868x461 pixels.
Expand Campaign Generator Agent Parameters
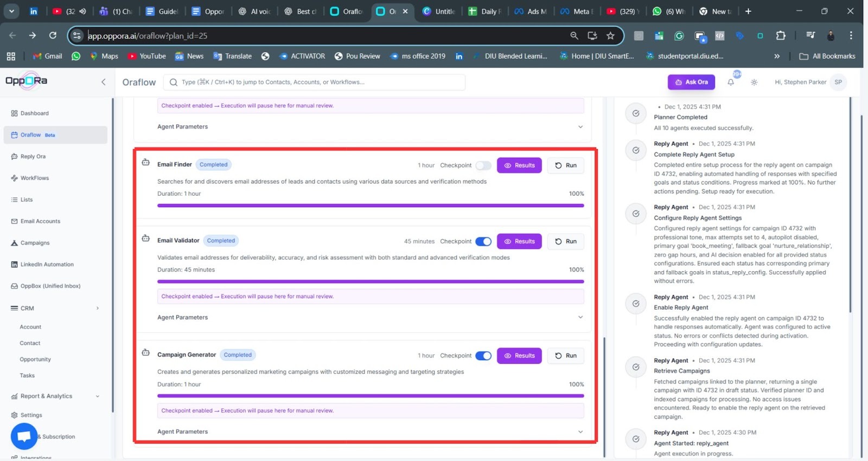point(580,432)
